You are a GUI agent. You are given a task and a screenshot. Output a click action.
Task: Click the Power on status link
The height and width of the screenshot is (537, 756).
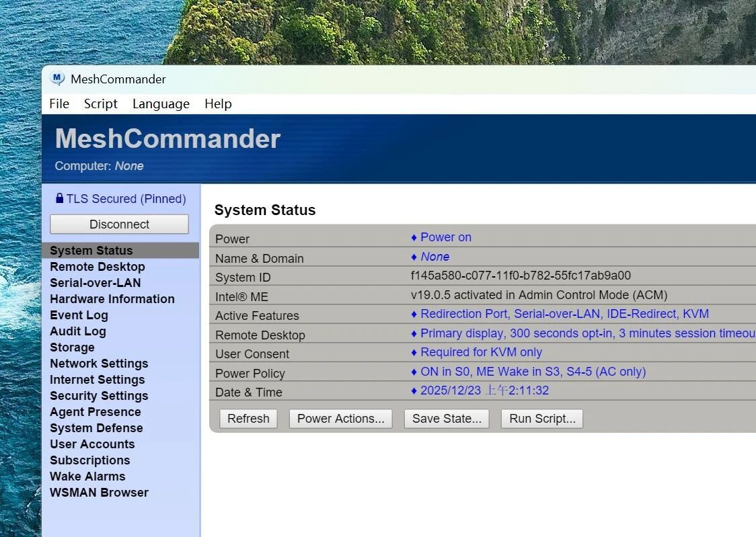446,237
